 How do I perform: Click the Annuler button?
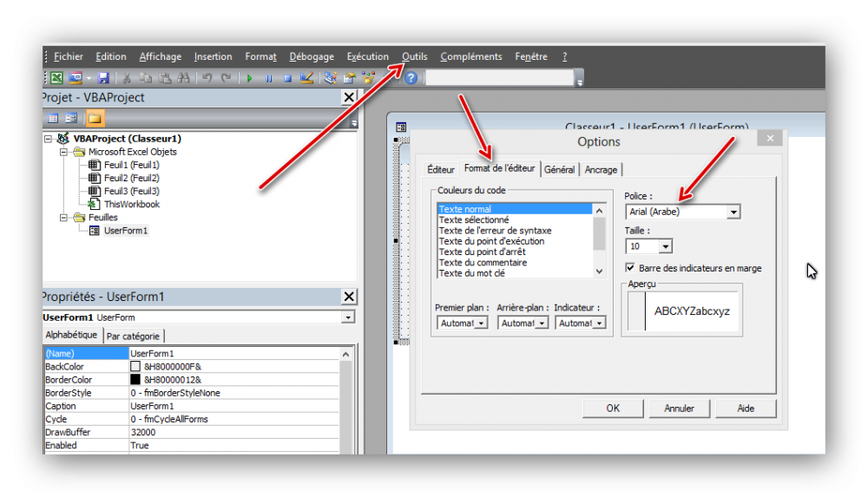coord(679,409)
